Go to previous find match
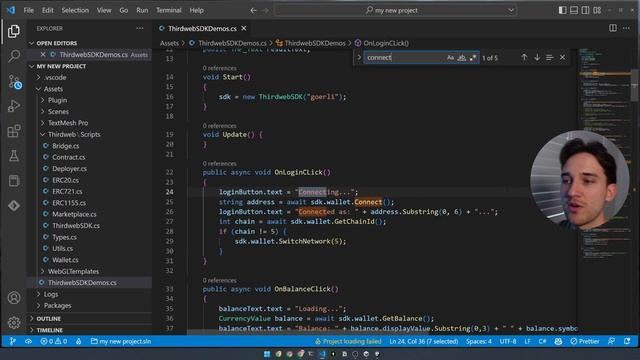The image size is (640, 360). (x=524, y=58)
